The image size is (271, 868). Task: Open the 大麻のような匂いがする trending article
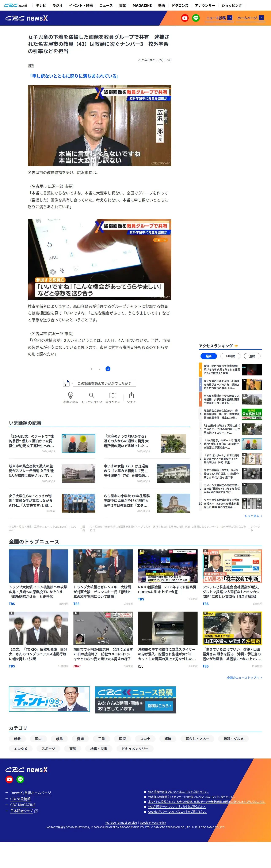[147, 443]
